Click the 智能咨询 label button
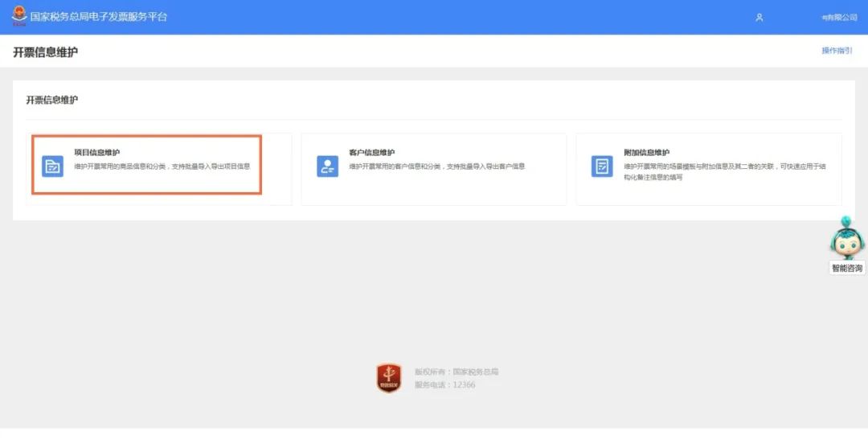This screenshot has width=868, height=444. (847, 269)
